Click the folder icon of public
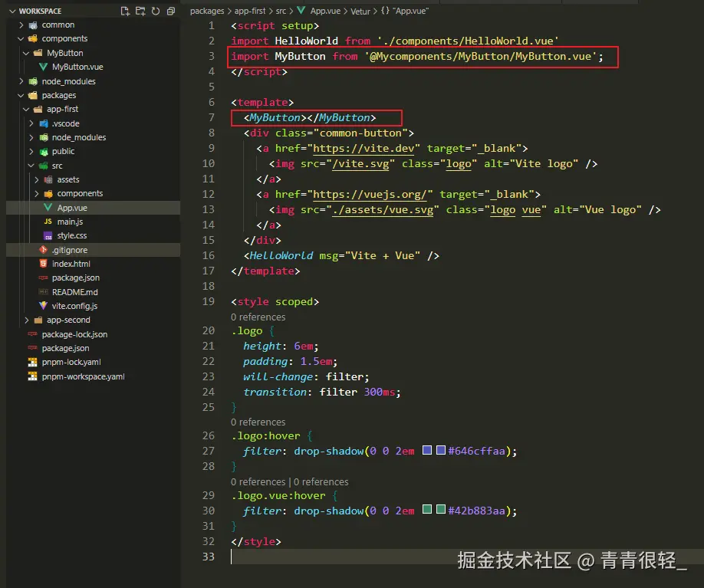This screenshot has width=704, height=588. pos(44,152)
